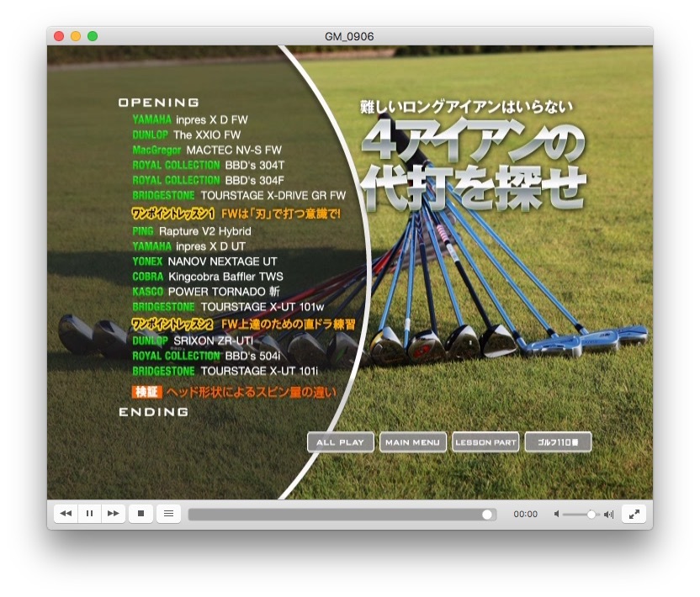Open ワンポイントレッスン1 lesson entry
Image resolution: width=700 pixels, height=597 pixels.
236,214
